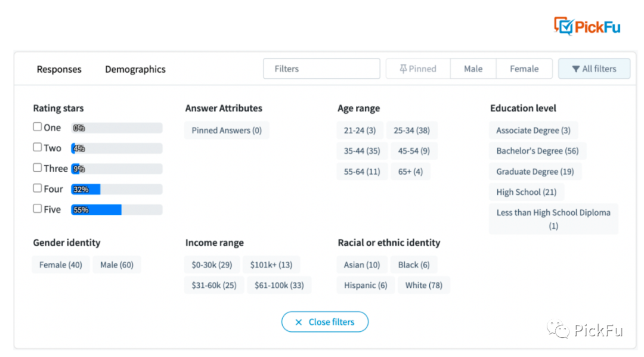The width and height of the screenshot is (644, 357).
Task: Click the Five star 55% progress bar
Action: [117, 210]
